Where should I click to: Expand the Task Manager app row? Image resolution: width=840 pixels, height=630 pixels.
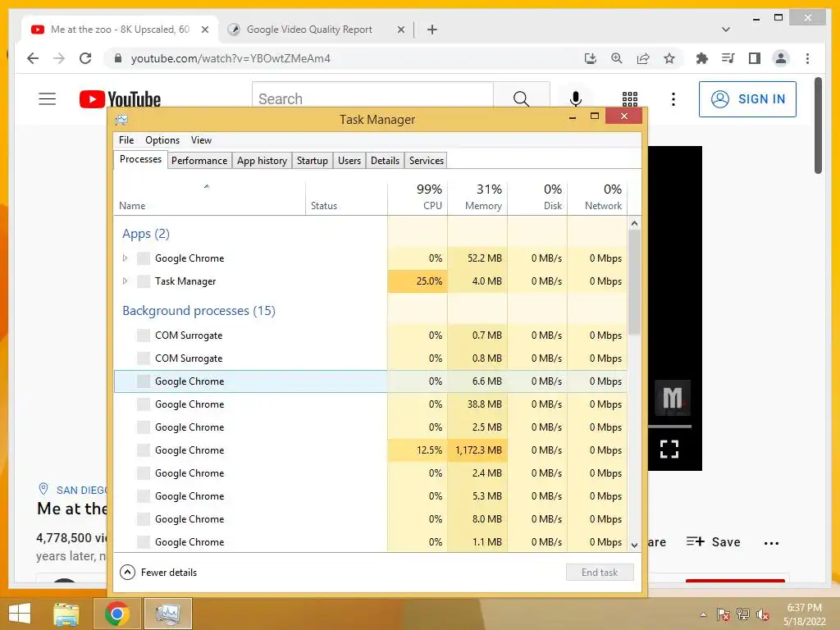[125, 281]
